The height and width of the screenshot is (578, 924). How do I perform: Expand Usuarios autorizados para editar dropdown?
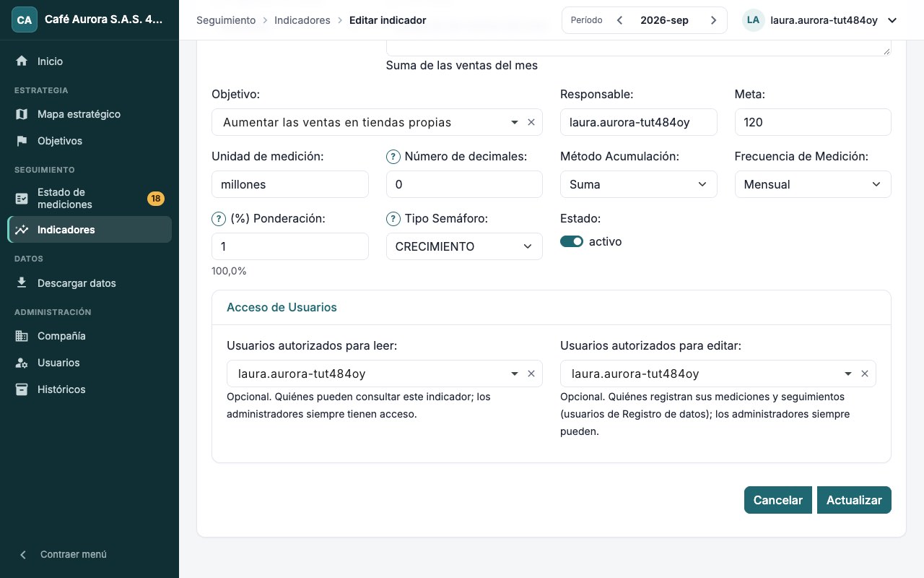point(848,374)
